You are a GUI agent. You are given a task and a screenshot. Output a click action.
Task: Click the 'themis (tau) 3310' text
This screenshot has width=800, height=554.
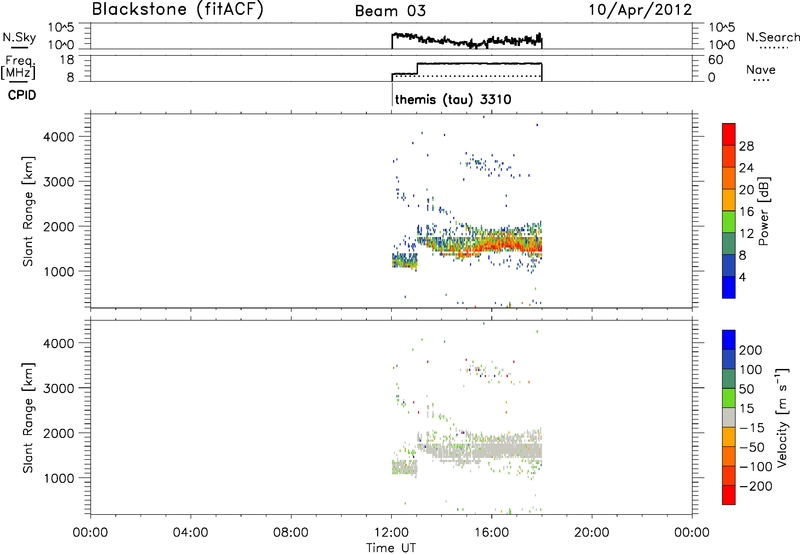point(453,99)
